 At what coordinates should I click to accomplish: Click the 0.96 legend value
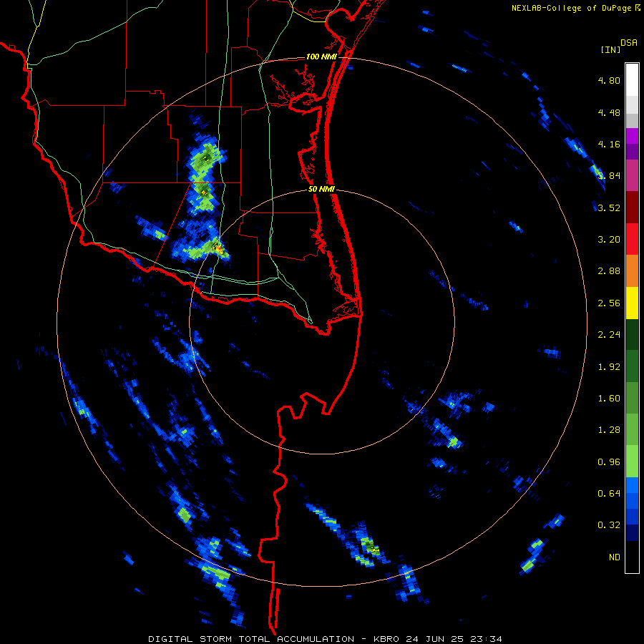pyautogui.click(x=609, y=462)
